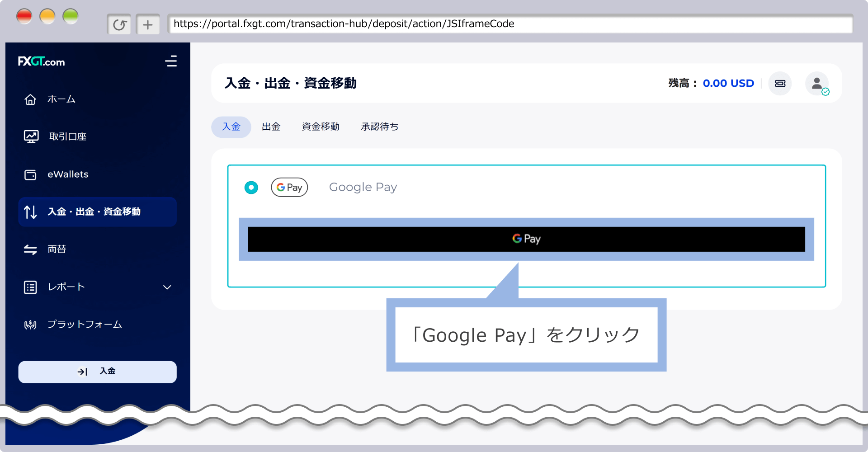868x452 pixels.
Task: Select the Google Pay radio button
Action: (251, 187)
